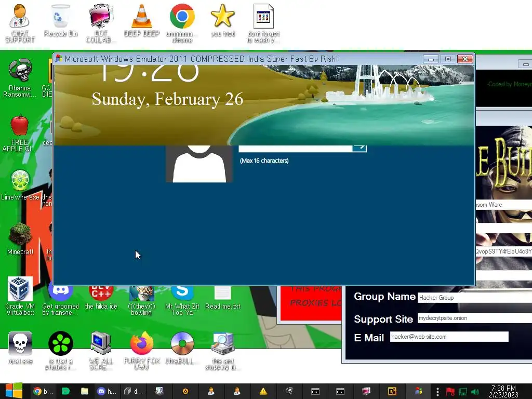Launch the BEEP BEEP VLC cone icon
This screenshot has width=532, height=399.
tap(141, 20)
